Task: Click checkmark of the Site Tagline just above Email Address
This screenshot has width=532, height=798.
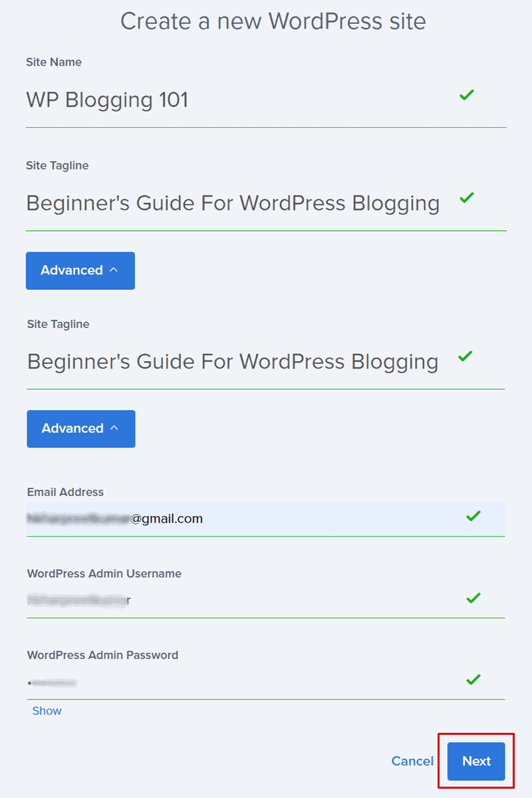Action: coord(465,356)
